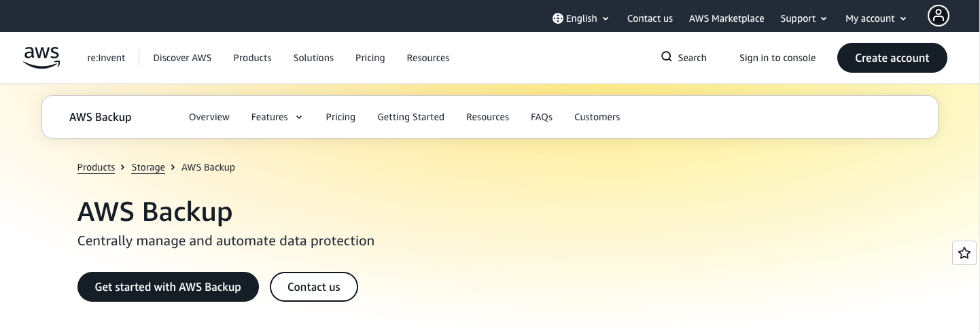Open Pricing in main navigation

(x=370, y=58)
